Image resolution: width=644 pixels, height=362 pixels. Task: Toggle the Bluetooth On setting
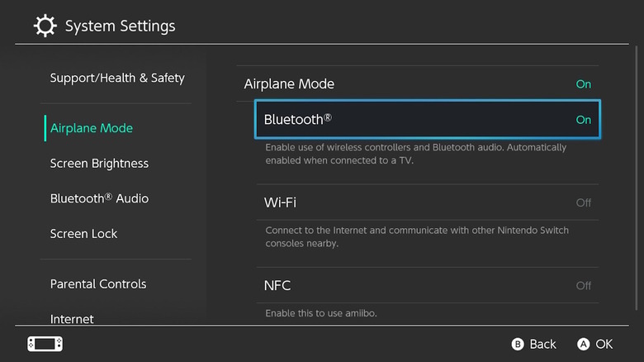click(583, 120)
